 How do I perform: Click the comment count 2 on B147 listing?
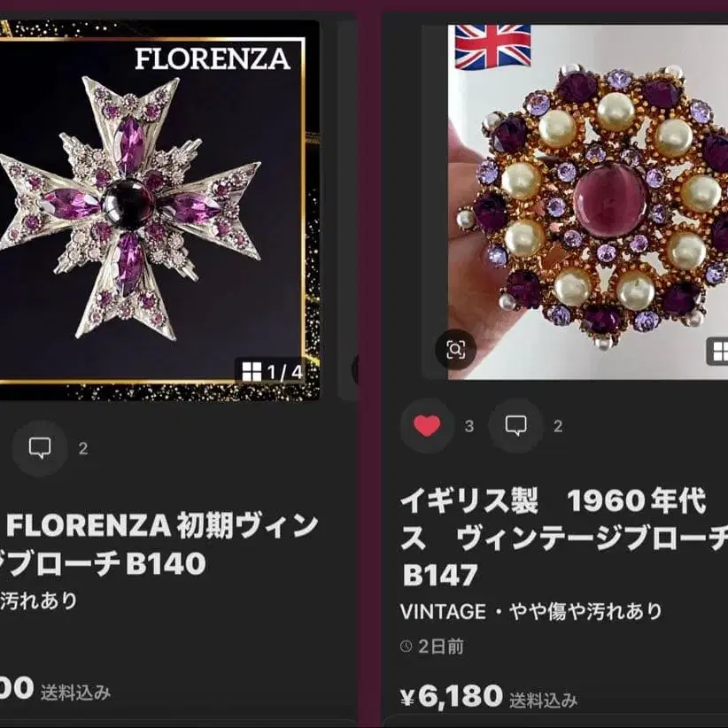(558, 426)
